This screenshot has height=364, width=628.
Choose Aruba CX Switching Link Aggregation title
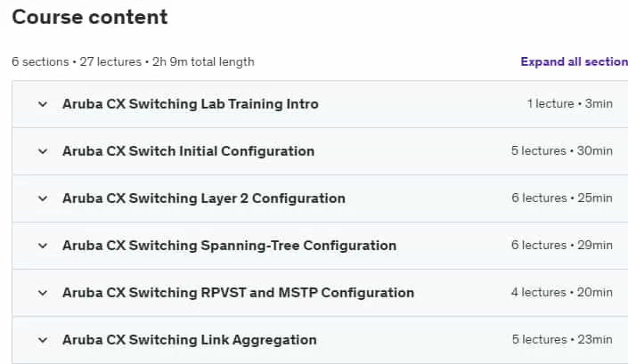[190, 340]
